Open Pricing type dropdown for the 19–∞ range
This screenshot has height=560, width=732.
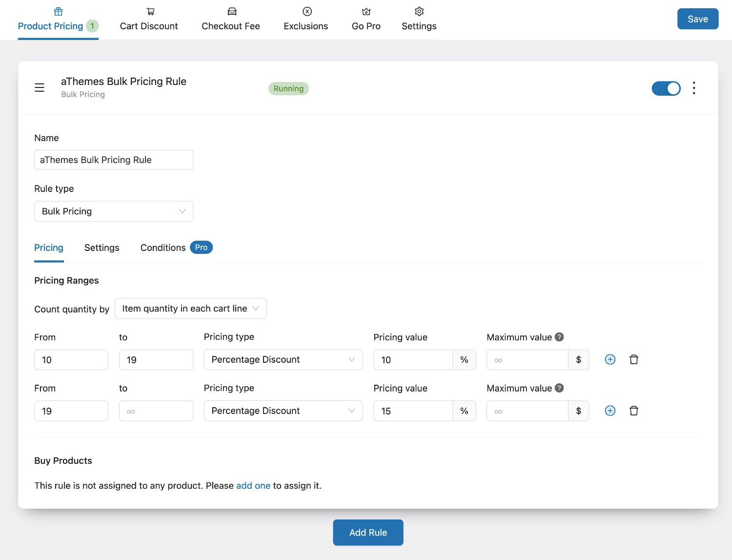coord(283,411)
